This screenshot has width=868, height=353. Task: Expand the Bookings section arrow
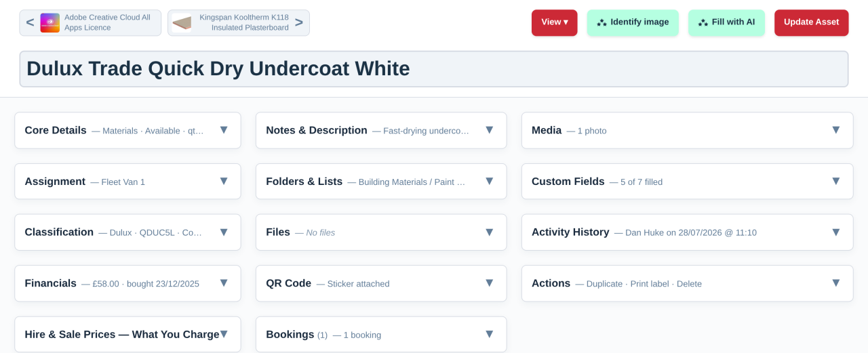[x=490, y=333]
